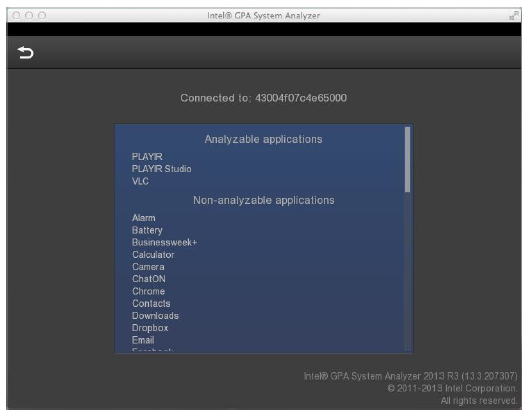Click the Analyzable applications heading

[263, 140]
